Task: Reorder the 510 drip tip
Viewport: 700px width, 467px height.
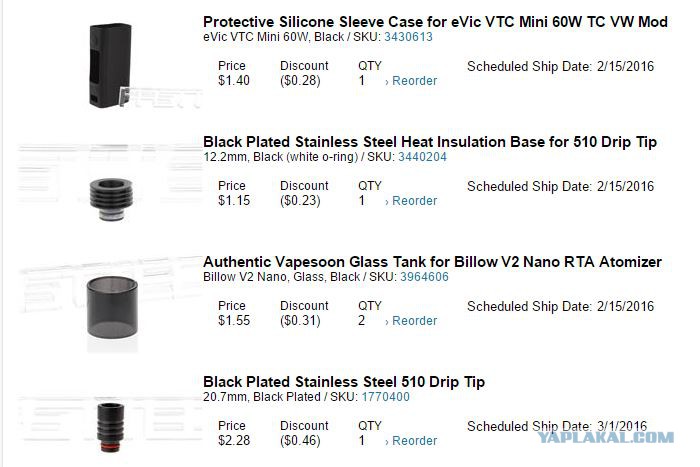Action: pos(412,441)
